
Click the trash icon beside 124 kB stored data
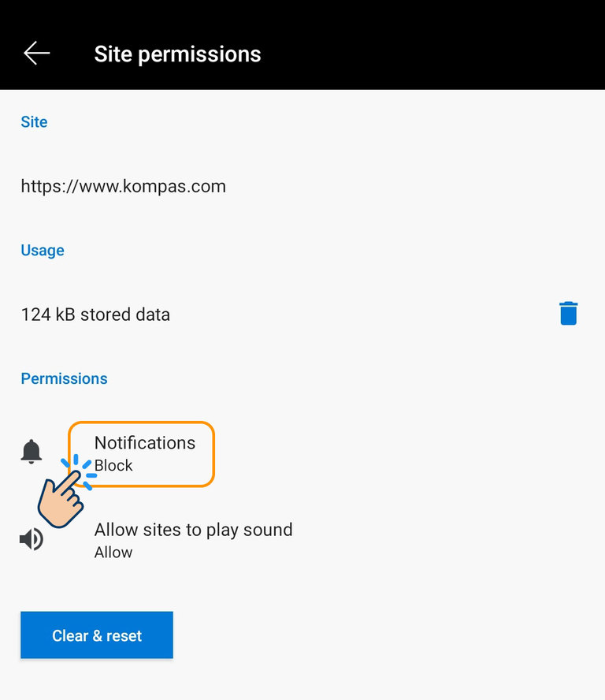click(x=569, y=313)
